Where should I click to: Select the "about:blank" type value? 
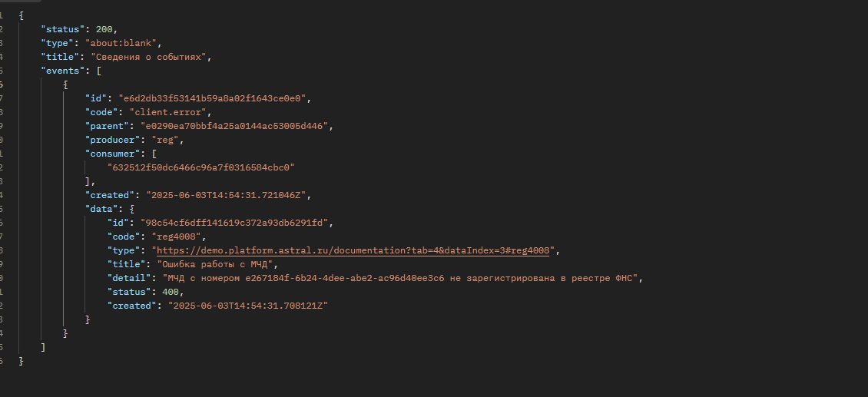[123, 43]
